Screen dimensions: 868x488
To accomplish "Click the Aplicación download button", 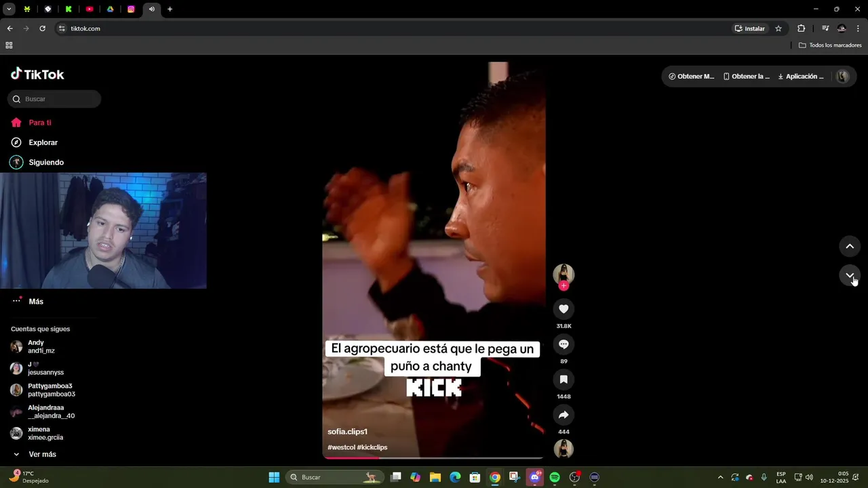I will (801, 77).
